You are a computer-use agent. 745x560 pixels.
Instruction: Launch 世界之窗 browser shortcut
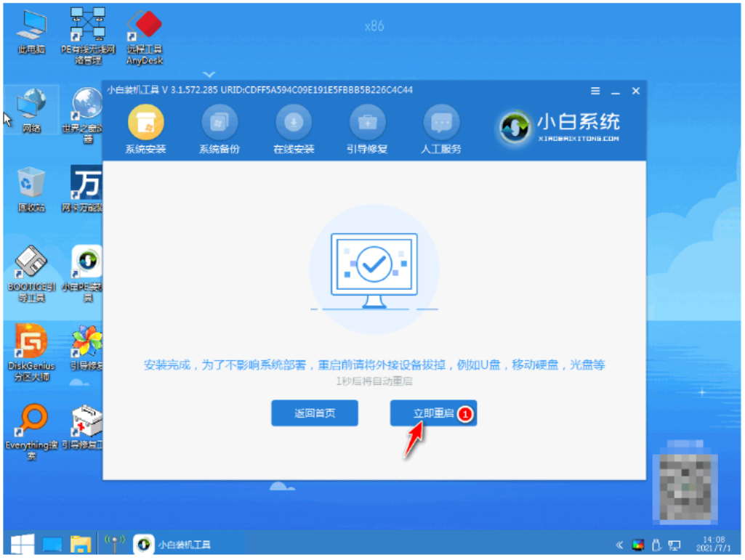pos(86,115)
